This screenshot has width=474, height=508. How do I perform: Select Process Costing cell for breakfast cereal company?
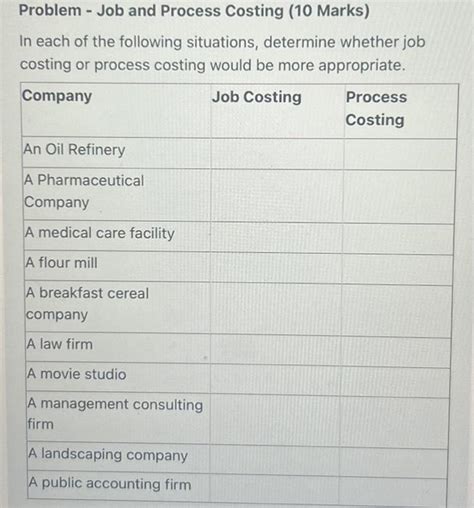point(396,311)
